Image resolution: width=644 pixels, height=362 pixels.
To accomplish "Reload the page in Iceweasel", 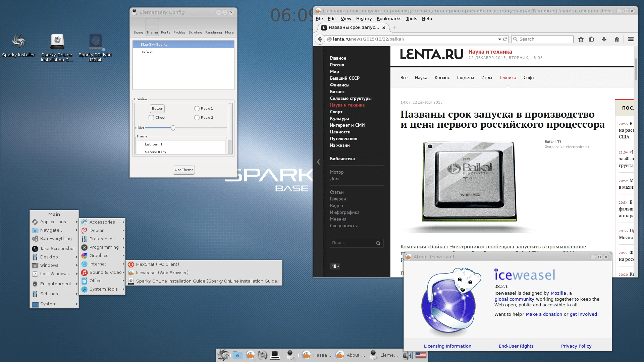I will coord(505,39).
